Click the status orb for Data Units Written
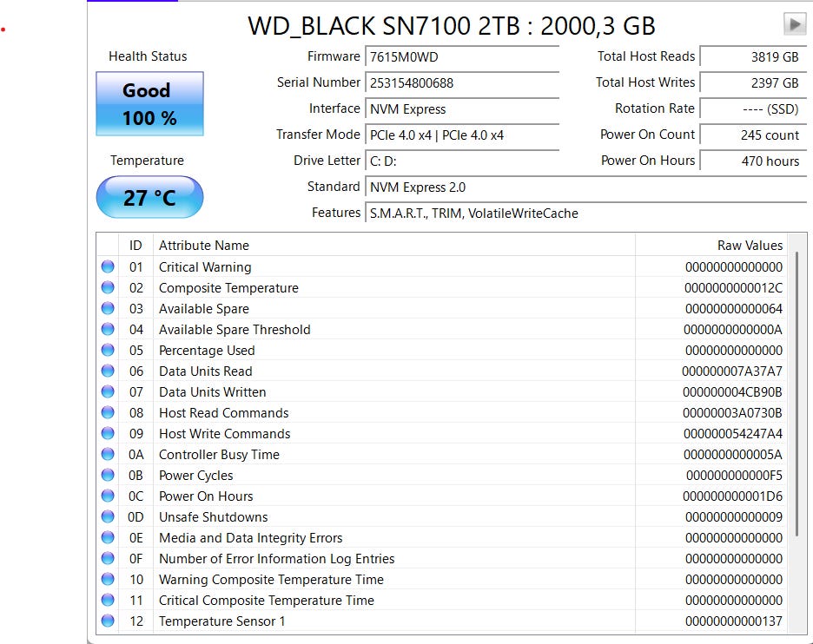This screenshot has width=813, height=644. tap(108, 391)
